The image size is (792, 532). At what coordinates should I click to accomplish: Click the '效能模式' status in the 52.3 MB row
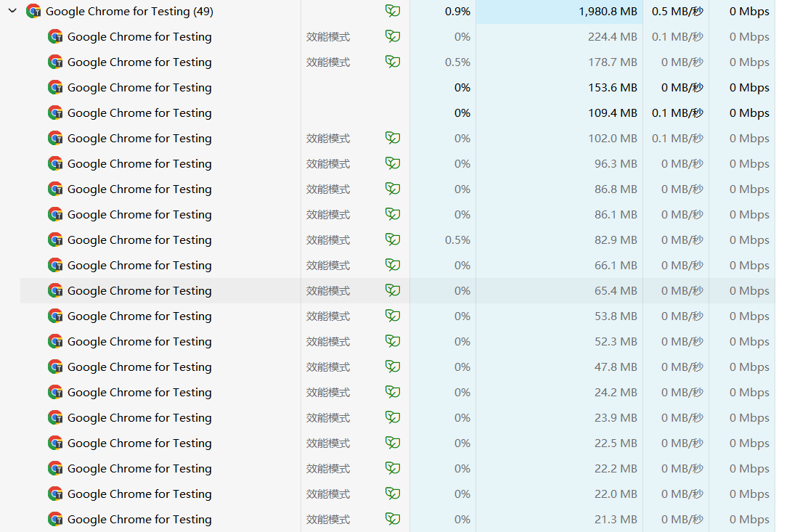328,342
